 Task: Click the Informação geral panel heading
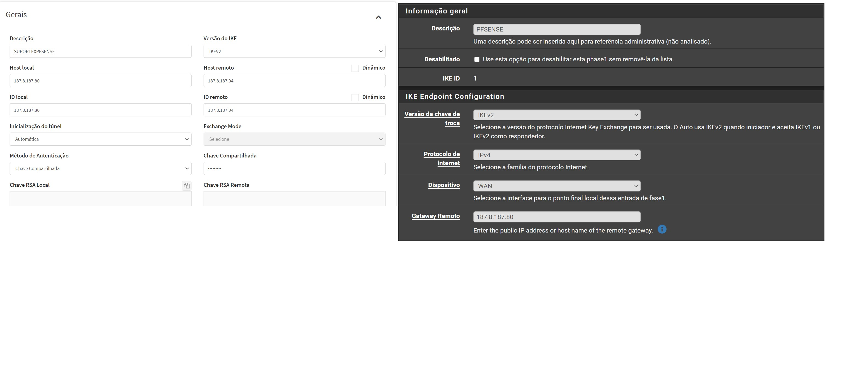[x=437, y=11]
